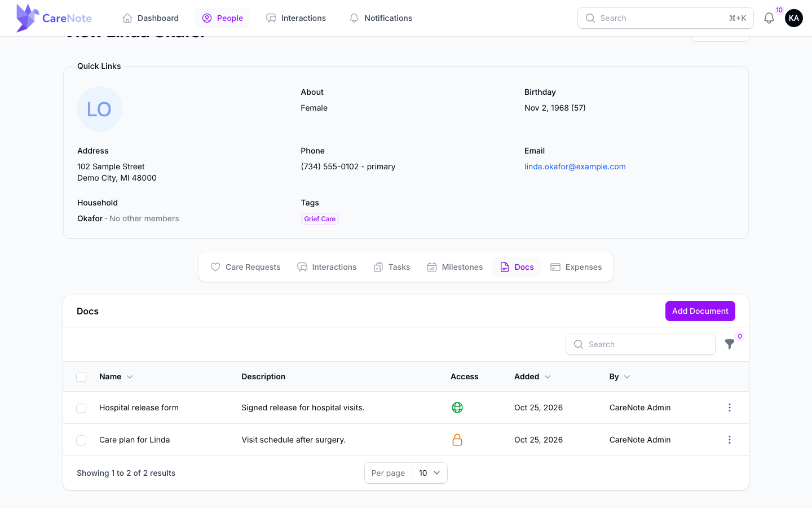Click the Tasks clipboard icon

coord(378,267)
